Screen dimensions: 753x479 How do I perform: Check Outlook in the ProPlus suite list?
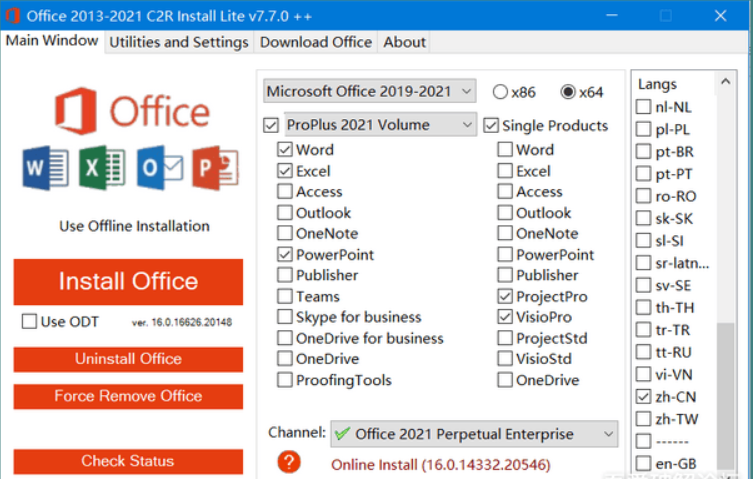pyautogui.click(x=285, y=212)
